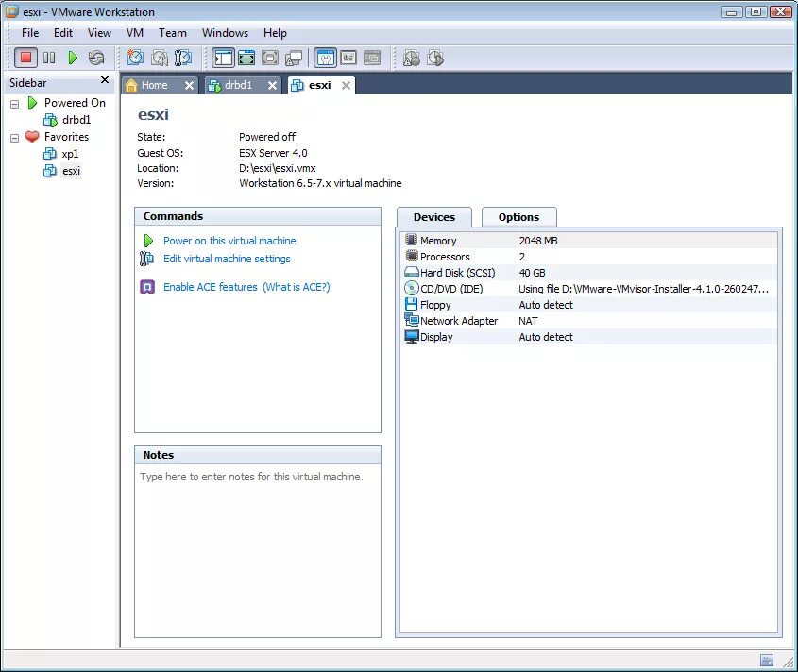Open the View menu
Image resolution: width=798 pixels, height=672 pixels.
(99, 33)
